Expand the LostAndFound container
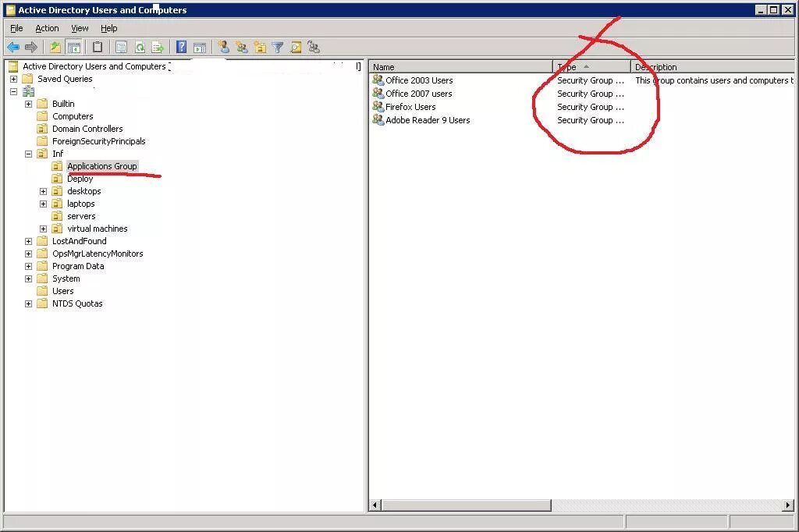This screenshot has width=799, height=532. 29,241
